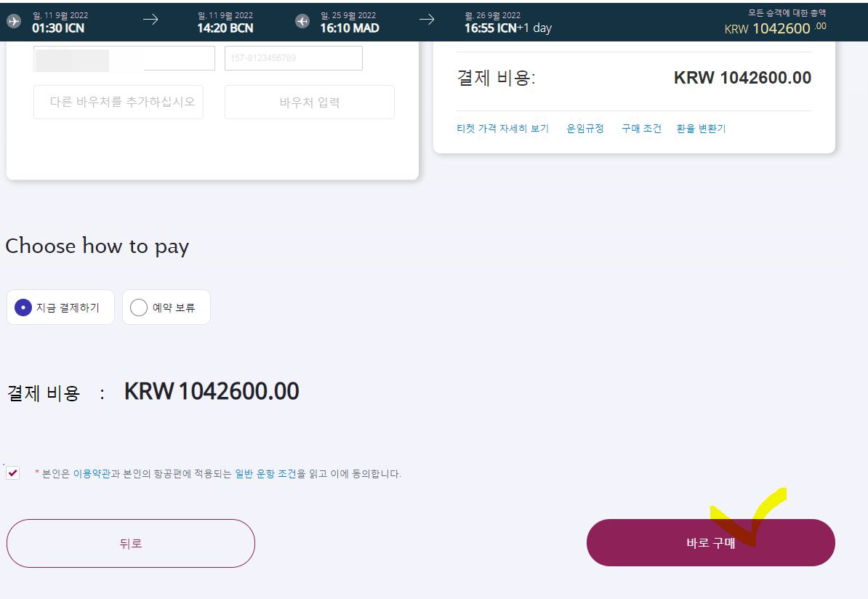Select the 지금 결제하기 radio option

coord(60,307)
